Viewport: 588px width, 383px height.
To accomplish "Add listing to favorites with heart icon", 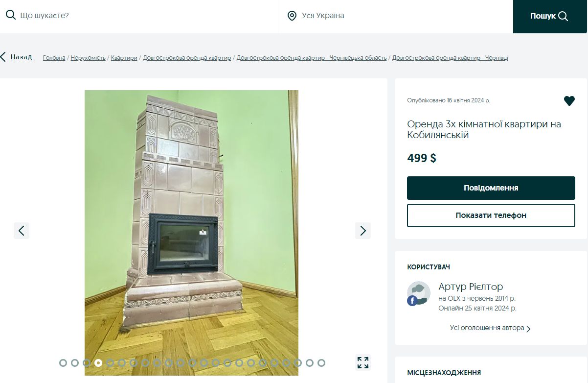I will (569, 101).
